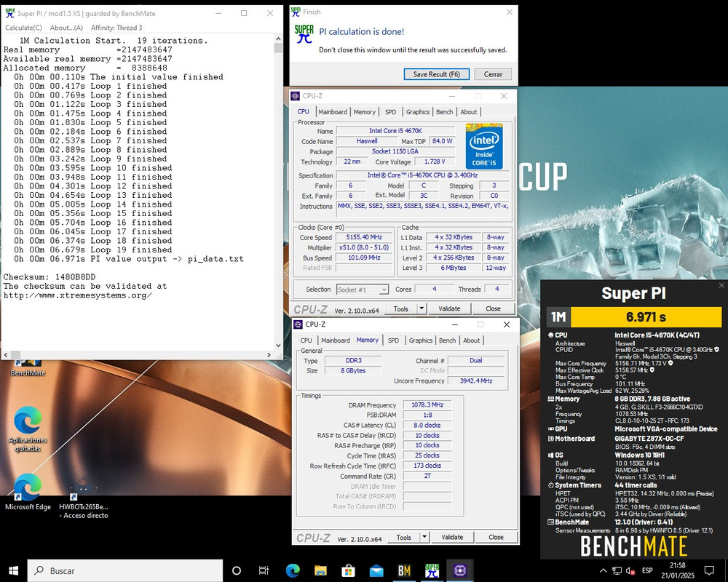Switch to Bench tab in the top CPU-Z window
This screenshot has width=728, height=582.
tap(444, 112)
